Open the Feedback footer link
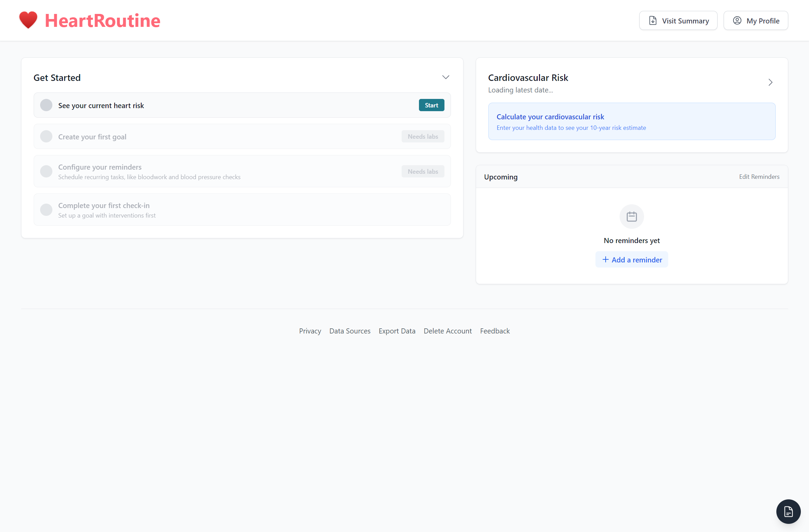Viewport: 809px width, 532px height. (495, 331)
